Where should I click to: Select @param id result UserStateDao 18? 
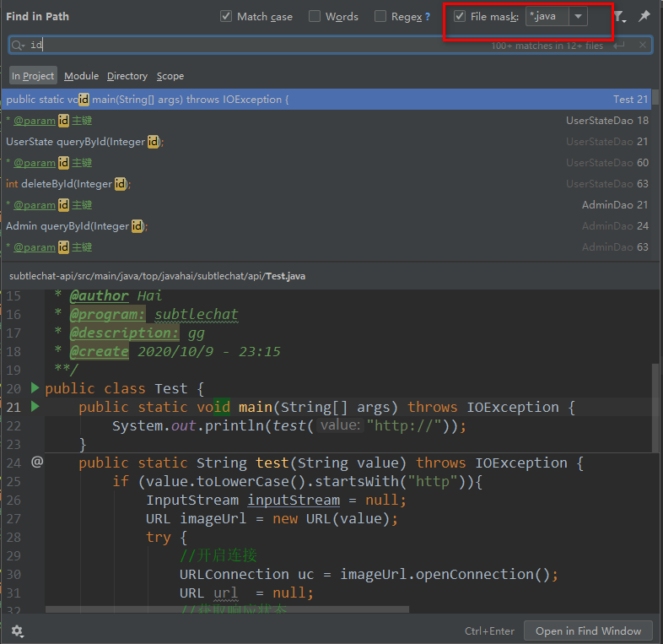pos(326,121)
